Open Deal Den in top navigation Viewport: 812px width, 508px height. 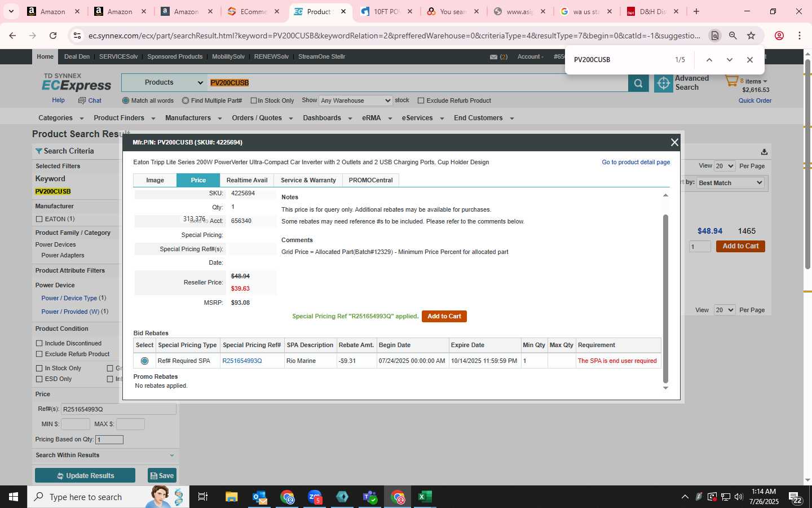[x=77, y=56]
